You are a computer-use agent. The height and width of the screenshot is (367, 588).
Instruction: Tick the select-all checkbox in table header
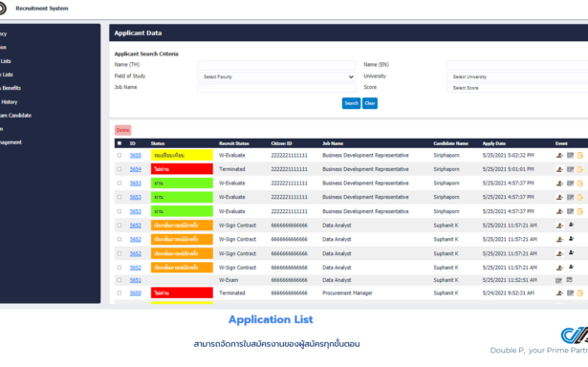pyautogui.click(x=120, y=143)
